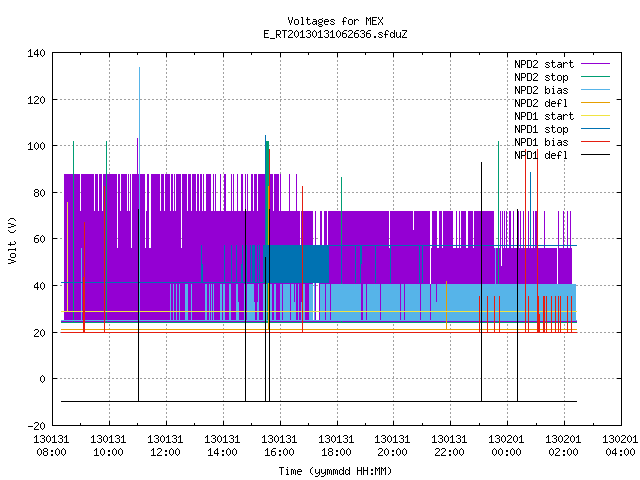
Task: Click the 'NPD1 defl' legend label
Action: [x=541, y=156]
